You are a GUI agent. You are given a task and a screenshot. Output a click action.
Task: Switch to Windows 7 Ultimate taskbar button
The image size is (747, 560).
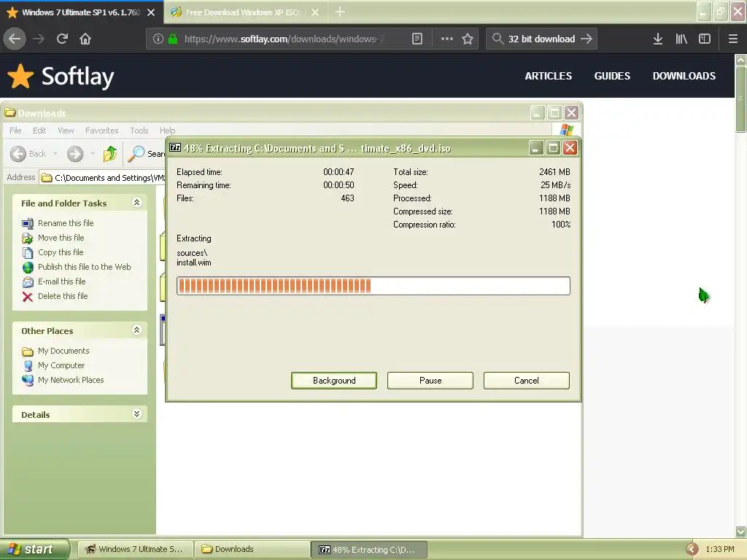tap(135, 549)
